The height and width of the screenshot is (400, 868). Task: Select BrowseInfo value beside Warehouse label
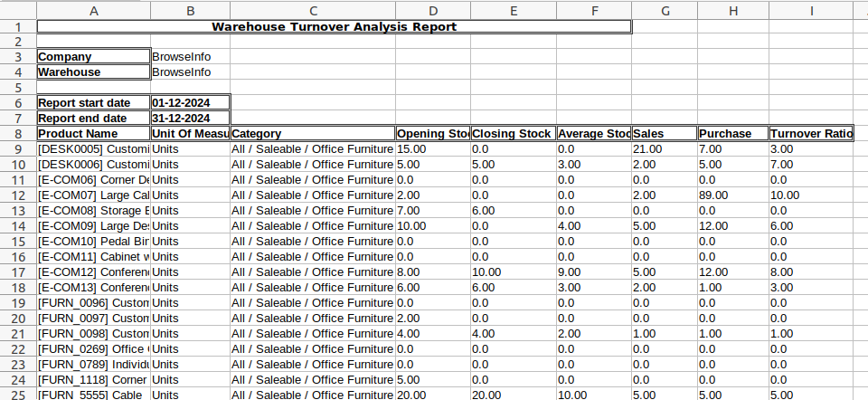190,71
